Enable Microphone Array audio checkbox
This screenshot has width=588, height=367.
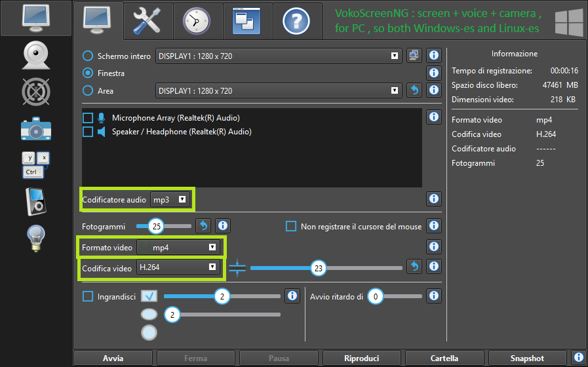[x=88, y=118]
